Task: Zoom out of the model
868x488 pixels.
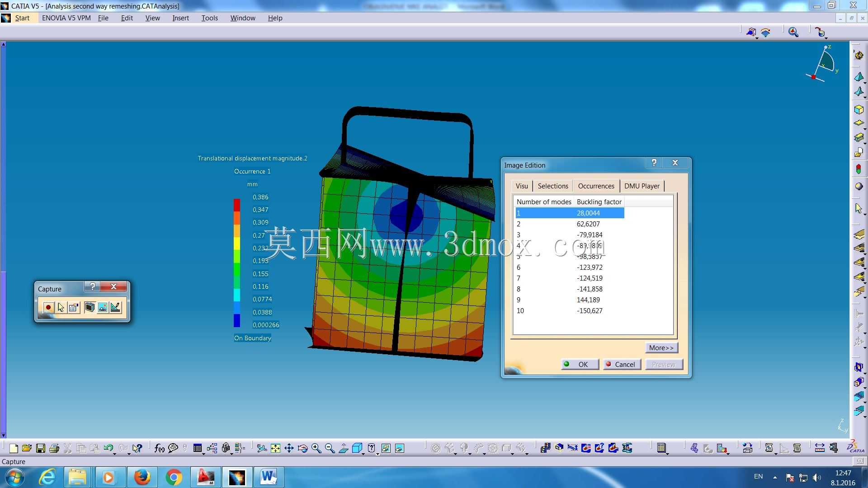Action: click(x=330, y=448)
